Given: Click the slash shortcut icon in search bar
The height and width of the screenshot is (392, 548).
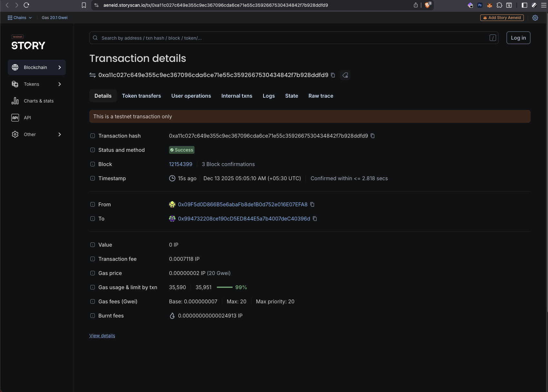Looking at the screenshot, I should click(493, 38).
